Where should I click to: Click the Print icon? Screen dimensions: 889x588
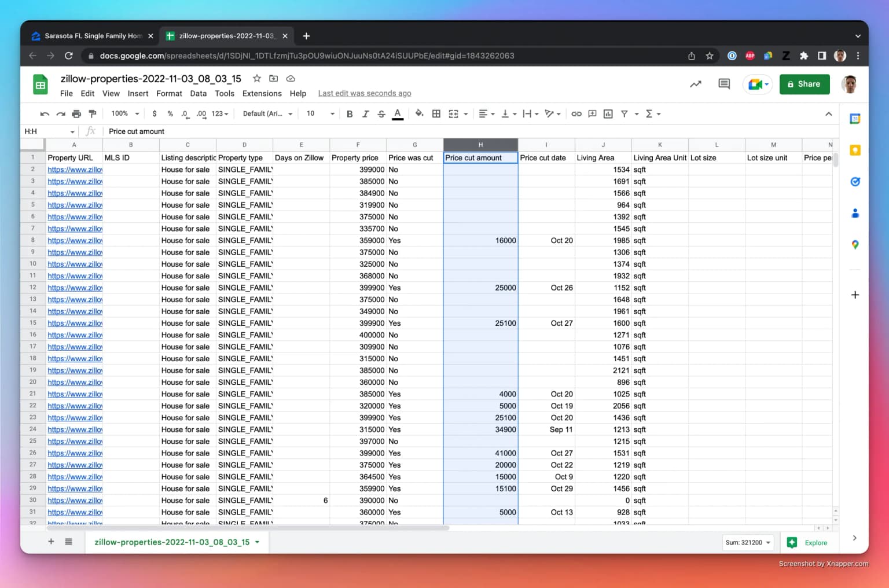click(x=76, y=114)
